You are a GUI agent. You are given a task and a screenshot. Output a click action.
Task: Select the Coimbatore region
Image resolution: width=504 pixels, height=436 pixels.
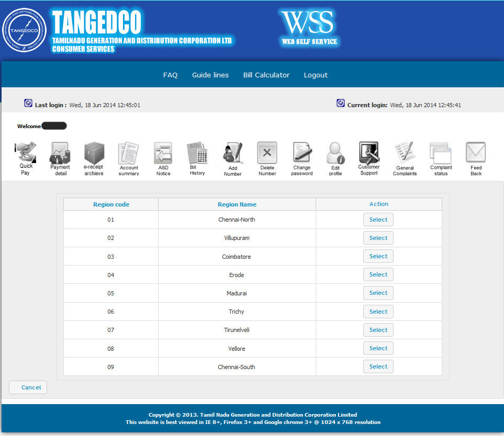click(x=378, y=256)
